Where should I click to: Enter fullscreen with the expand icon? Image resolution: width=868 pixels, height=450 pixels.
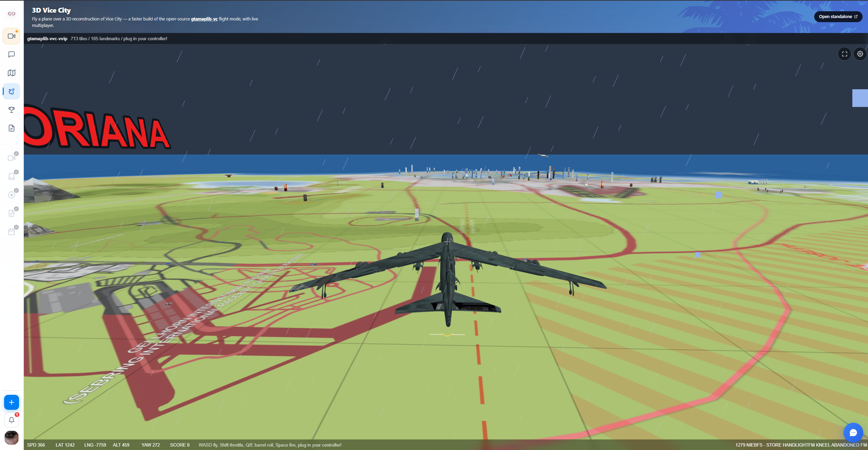845,54
